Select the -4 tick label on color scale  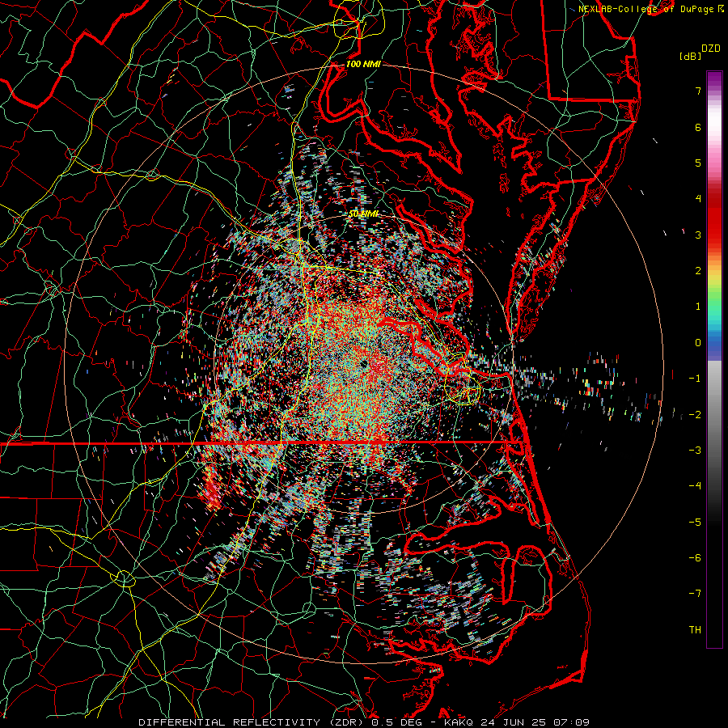tap(695, 485)
